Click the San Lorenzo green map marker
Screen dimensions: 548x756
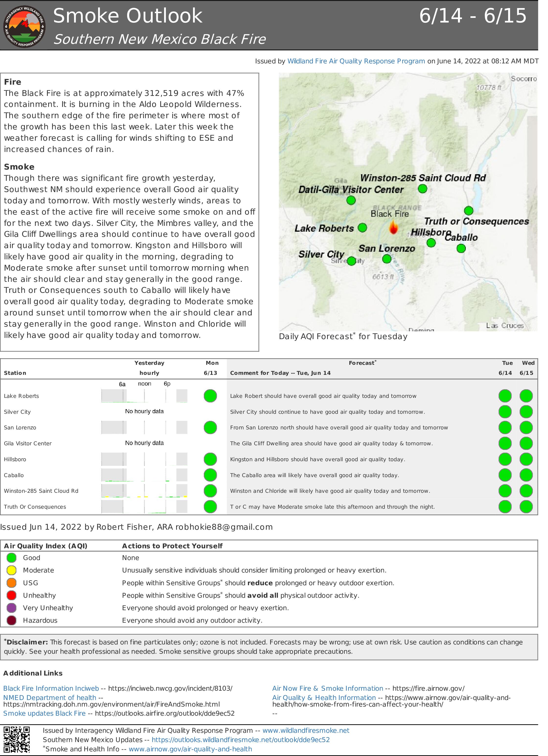click(387, 259)
